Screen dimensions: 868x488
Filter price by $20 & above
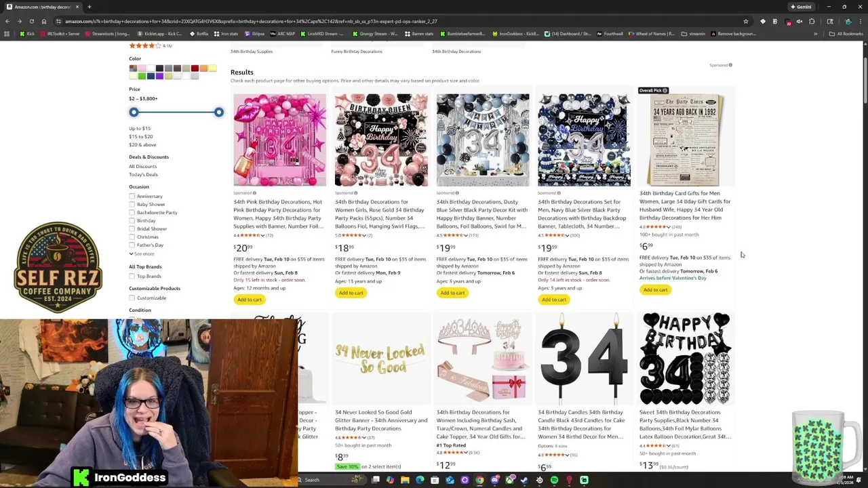[x=142, y=145]
